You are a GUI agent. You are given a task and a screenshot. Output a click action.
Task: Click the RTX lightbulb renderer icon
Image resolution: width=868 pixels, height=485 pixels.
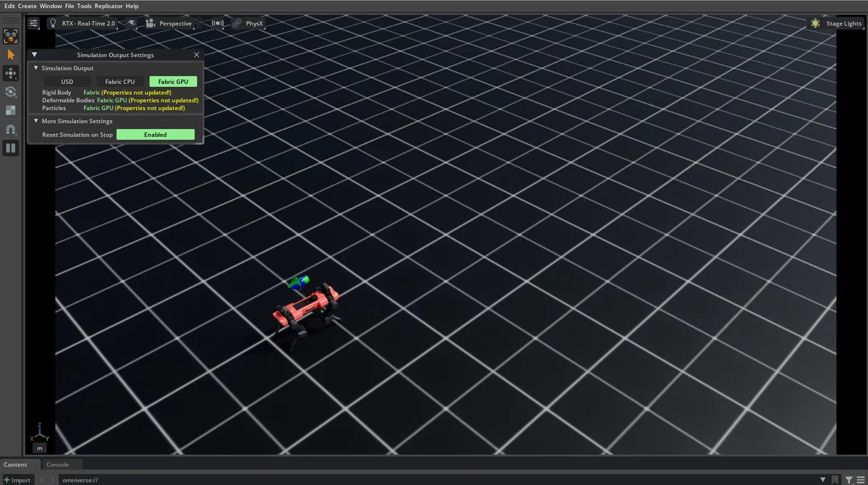click(x=53, y=23)
